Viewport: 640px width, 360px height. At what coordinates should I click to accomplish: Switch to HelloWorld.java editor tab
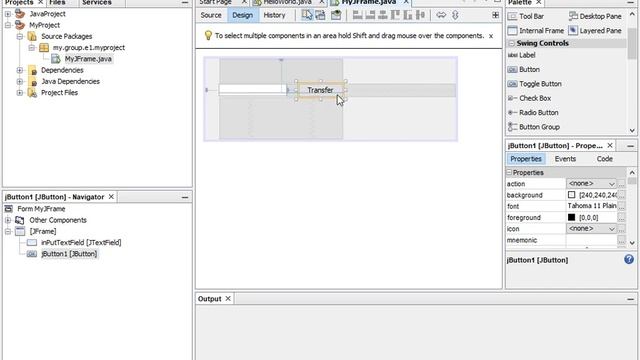[287, 2]
